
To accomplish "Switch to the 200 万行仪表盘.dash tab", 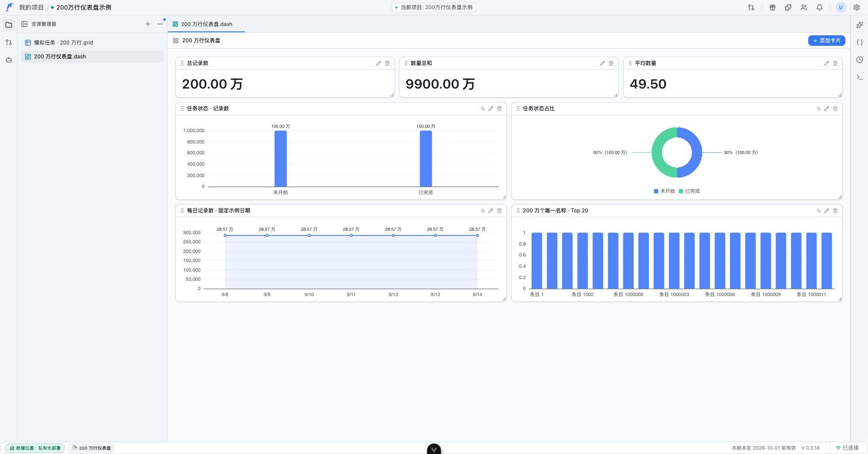I will pyautogui.click(x=206, y=24).
